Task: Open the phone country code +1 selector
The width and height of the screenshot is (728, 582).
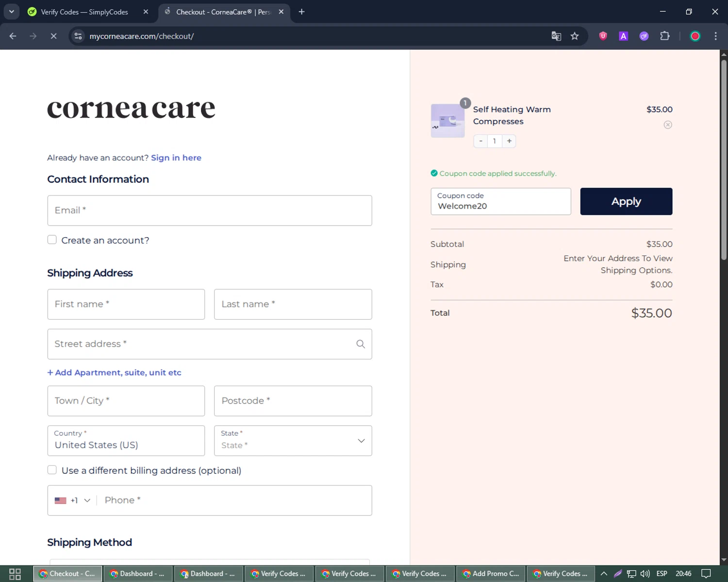Action: [x=73, y=500]
